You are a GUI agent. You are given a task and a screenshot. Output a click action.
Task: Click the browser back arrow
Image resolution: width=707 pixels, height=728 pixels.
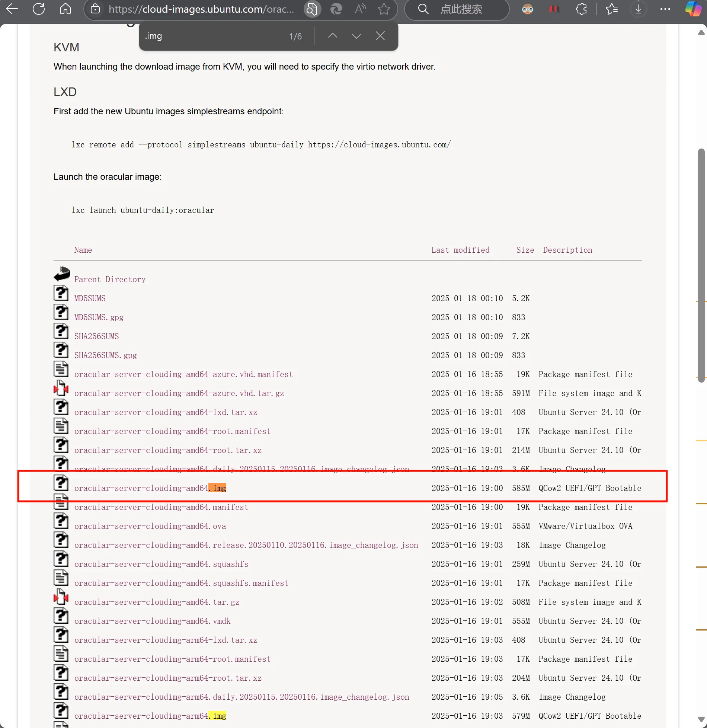[12, 9]
